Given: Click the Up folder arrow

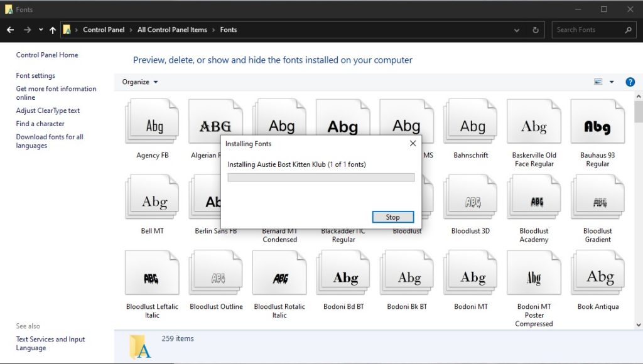Looking at the screenshot, I should 53,29.
